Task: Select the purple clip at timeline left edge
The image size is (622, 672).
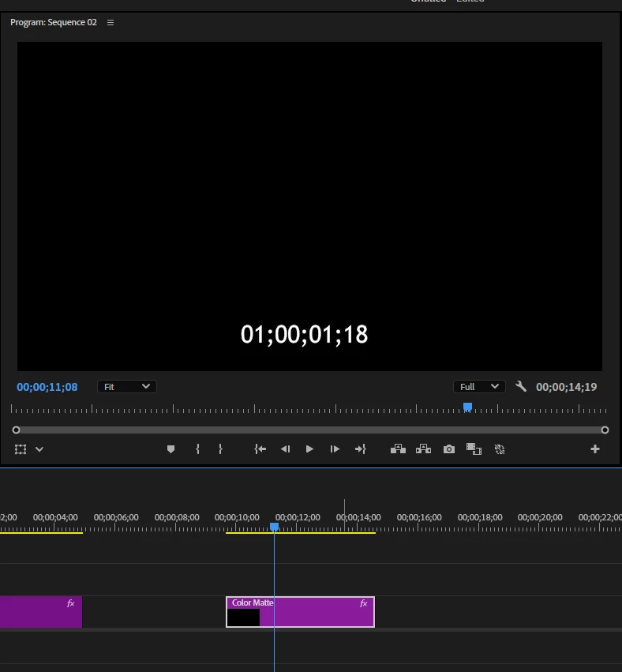Action: click(41, 612)
